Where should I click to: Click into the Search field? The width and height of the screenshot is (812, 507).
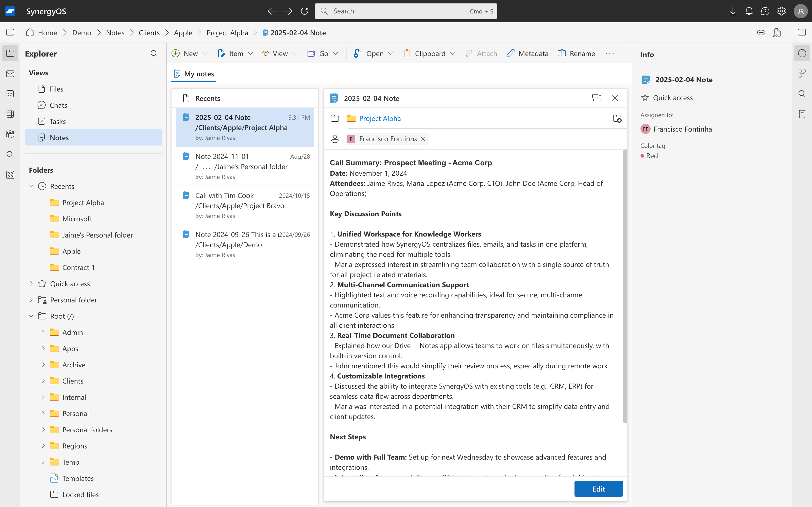399,11
